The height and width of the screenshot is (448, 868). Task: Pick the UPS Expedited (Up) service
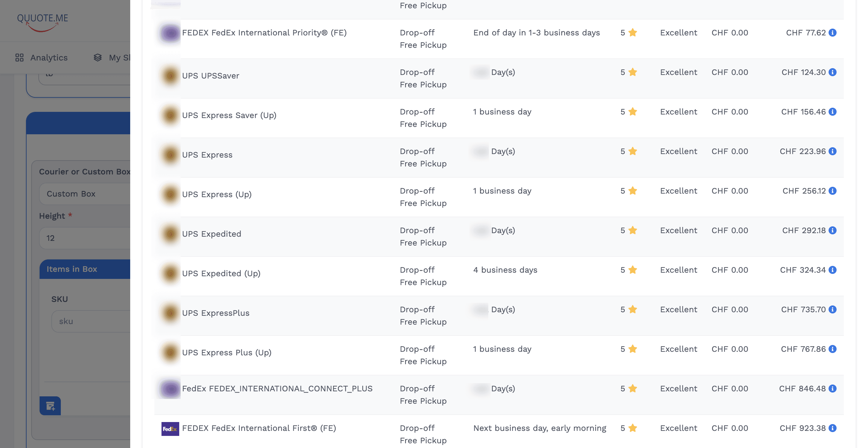(221, 274)
